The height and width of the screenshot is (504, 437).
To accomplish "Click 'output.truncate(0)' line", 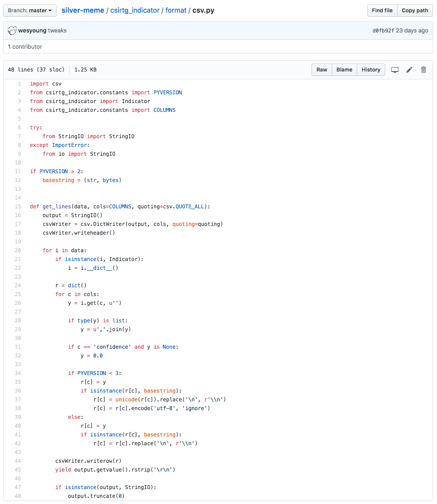I will point(96,496).
